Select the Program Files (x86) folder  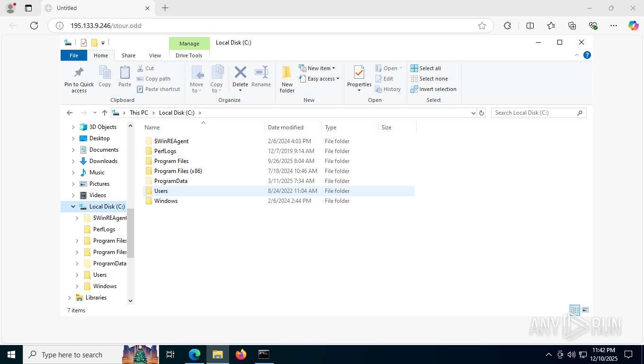278,171
